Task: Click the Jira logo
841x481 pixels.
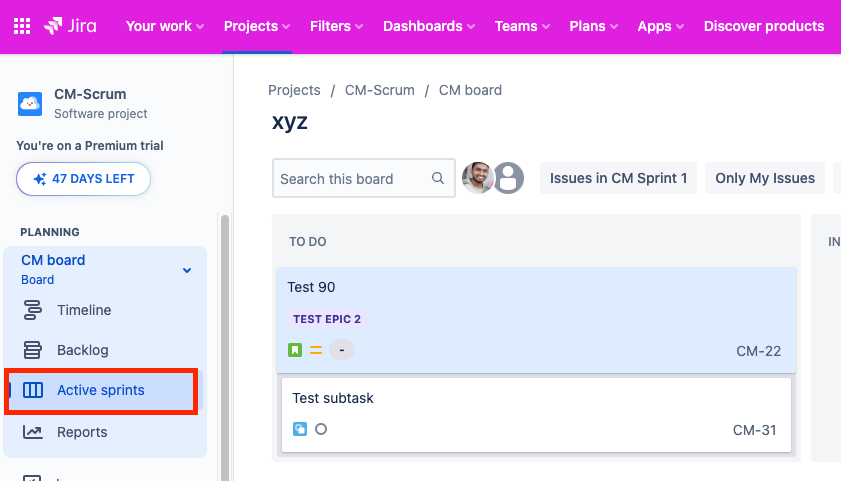Action: pyautogui.click(x=70, y=26)
